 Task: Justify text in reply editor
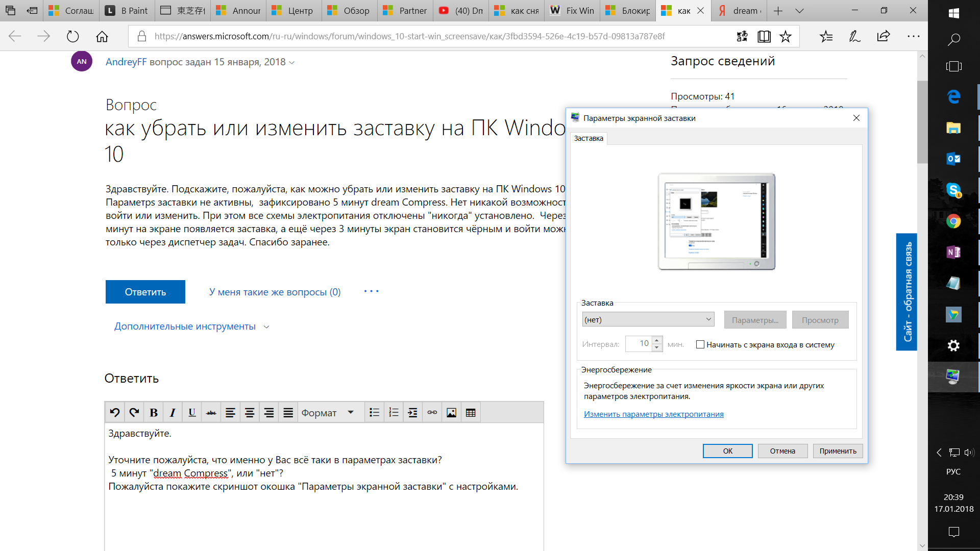click(288, 412)
